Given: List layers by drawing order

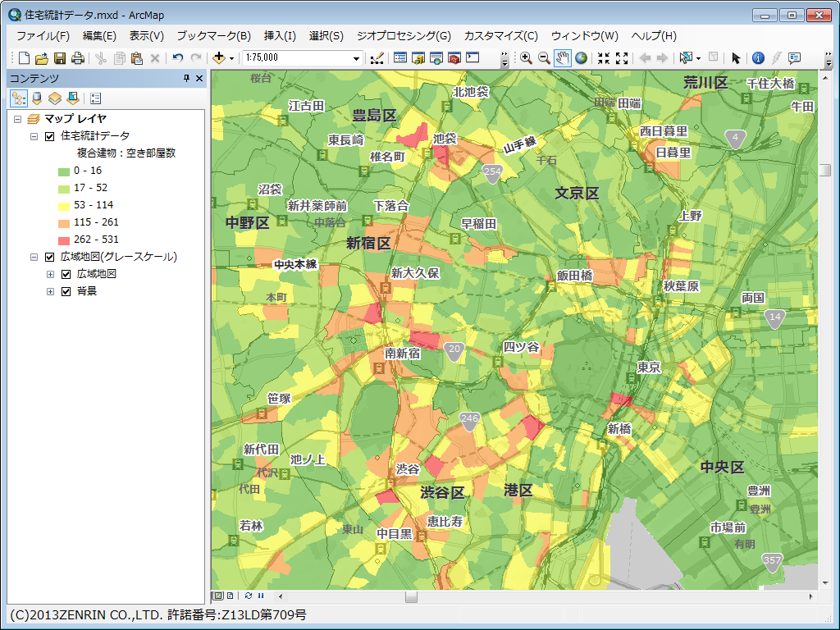Looking at the screenshot, I should (x=19, y=98).
